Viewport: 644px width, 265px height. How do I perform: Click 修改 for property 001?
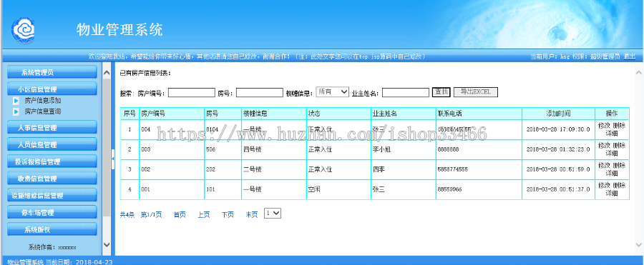tap(604, 186)
